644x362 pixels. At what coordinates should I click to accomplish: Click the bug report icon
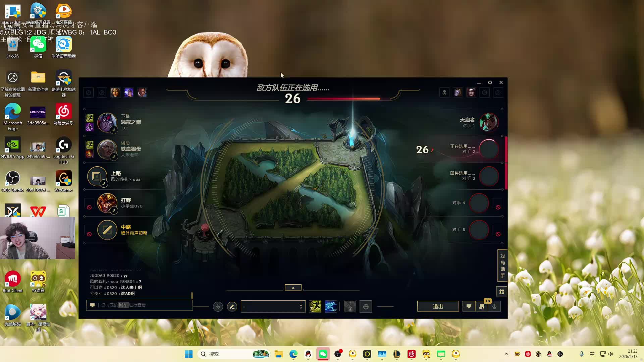tap(501, 292)
